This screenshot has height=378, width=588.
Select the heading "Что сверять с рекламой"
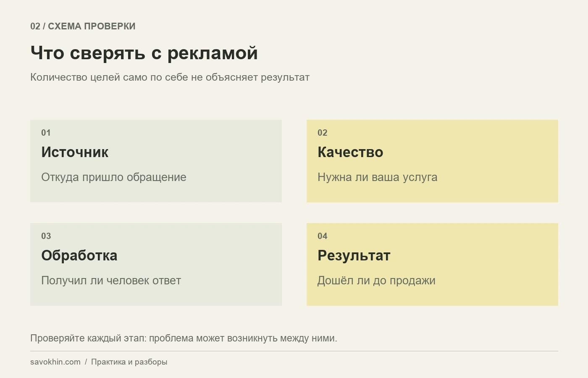[144, 53]
